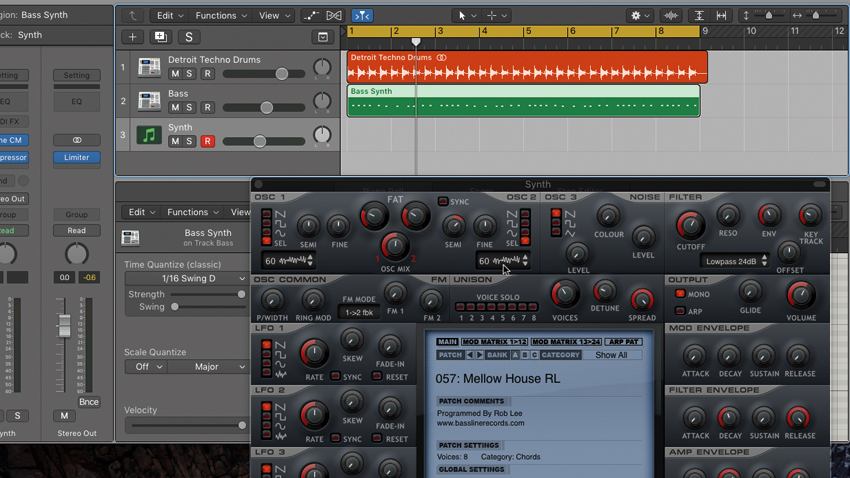Open the Functions menu in tracks area
Viewport: 850px width, 478px height.
tap(221, 16)
